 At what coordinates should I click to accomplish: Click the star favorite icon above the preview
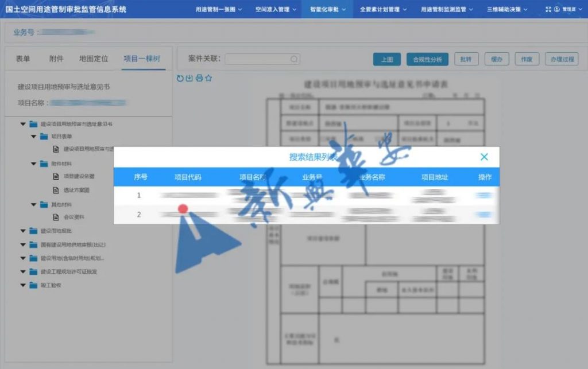(x=208, y=78)
